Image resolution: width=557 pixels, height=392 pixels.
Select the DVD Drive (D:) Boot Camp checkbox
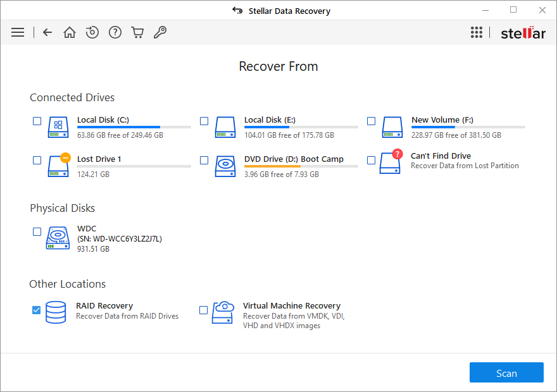pos(204,160)
